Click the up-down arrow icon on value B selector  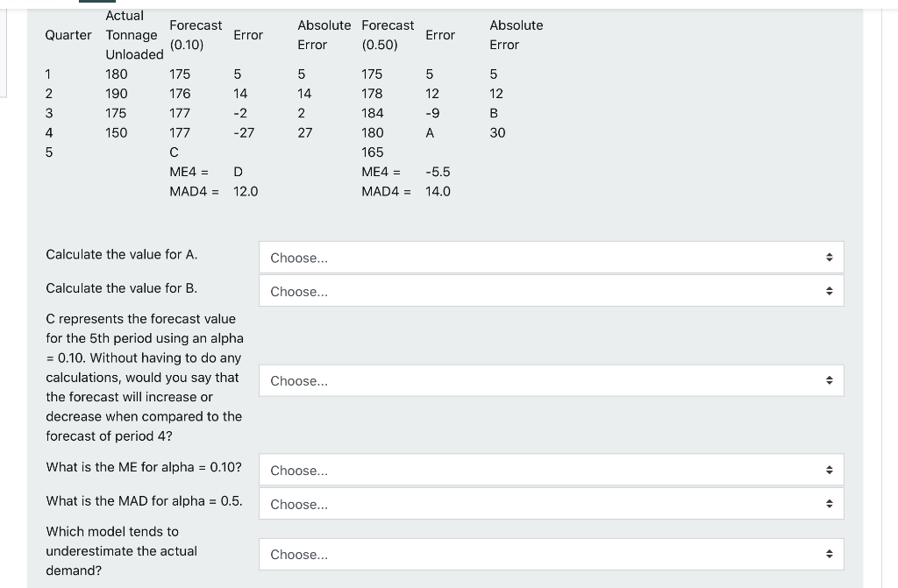pos(829,291)
